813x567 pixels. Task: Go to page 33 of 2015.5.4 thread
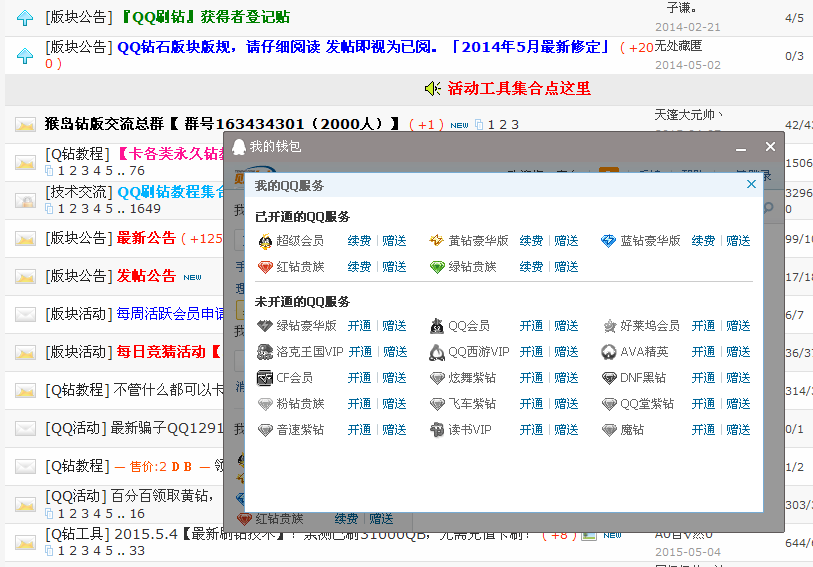(x=137, y=551)
